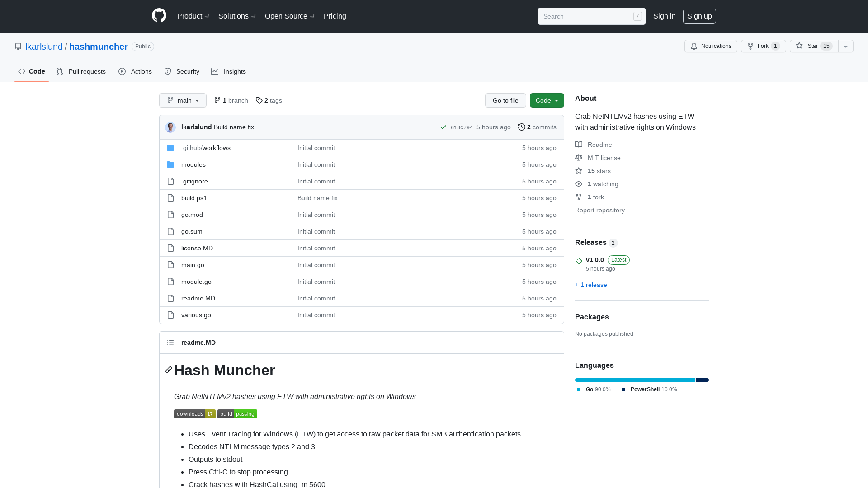Open the commits history with clock icon

click(x=537, y=127)
